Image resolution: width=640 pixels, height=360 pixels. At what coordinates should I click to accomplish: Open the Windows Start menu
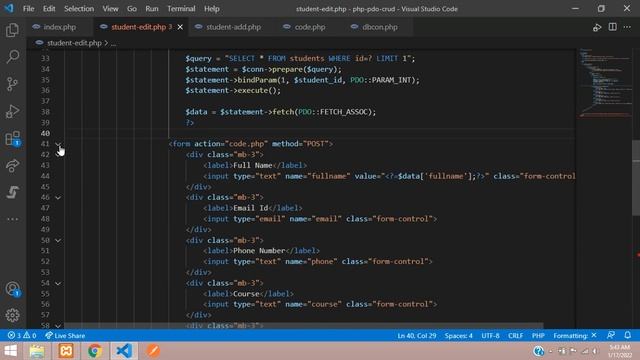coord(10,351)
